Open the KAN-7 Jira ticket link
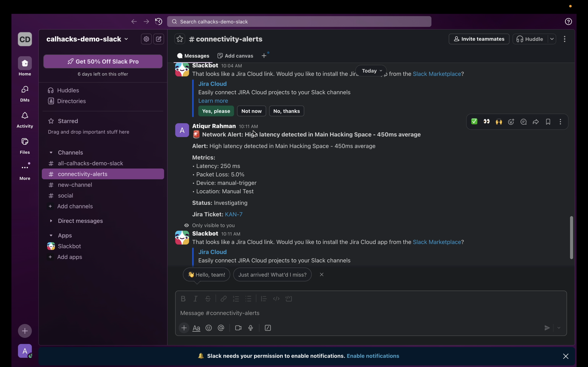 pos(234,214)
